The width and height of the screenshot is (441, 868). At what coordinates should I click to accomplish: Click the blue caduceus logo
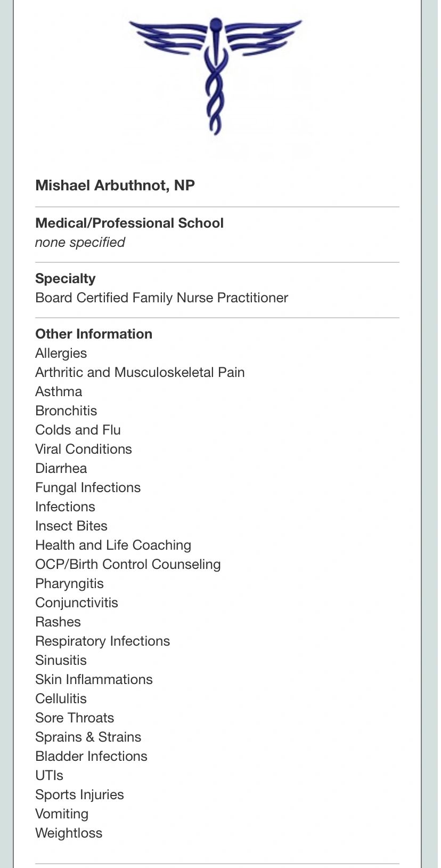(x=215, y=75)
